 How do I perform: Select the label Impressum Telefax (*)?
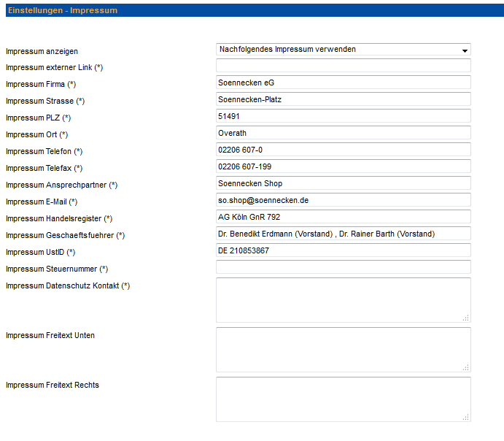point(44,168)
